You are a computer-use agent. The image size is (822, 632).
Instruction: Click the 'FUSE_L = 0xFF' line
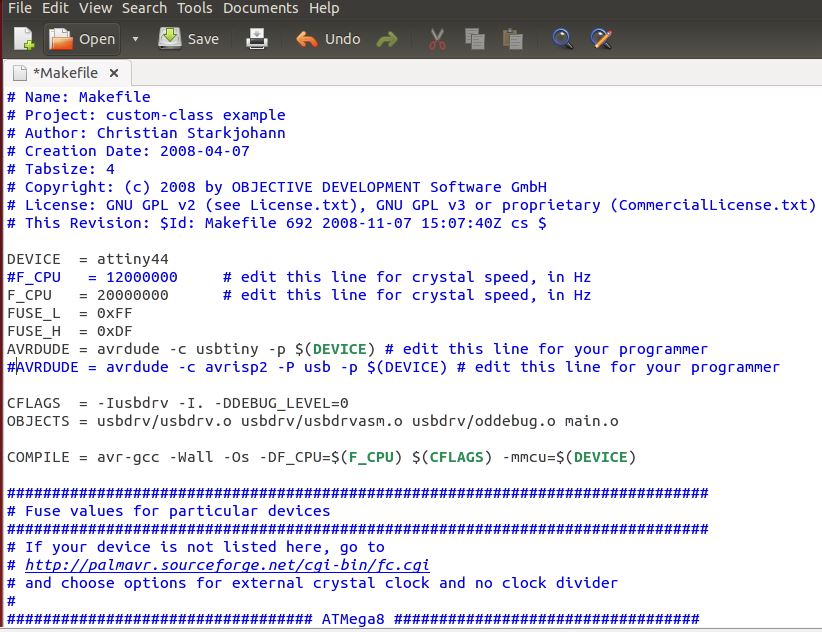point(70,313)
